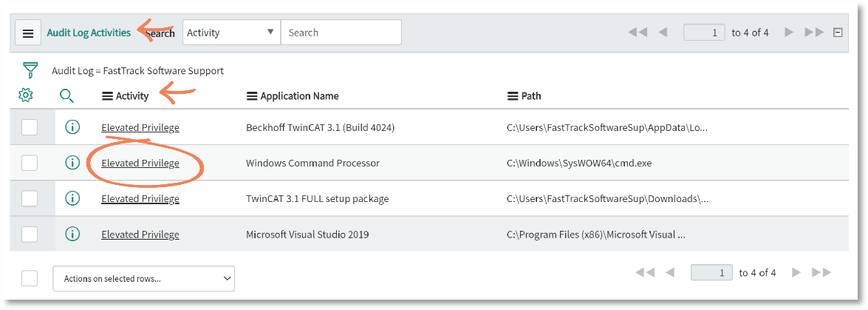
Task: Open Actions on selected rows dropdown
Action: click(x=143, y=278)
